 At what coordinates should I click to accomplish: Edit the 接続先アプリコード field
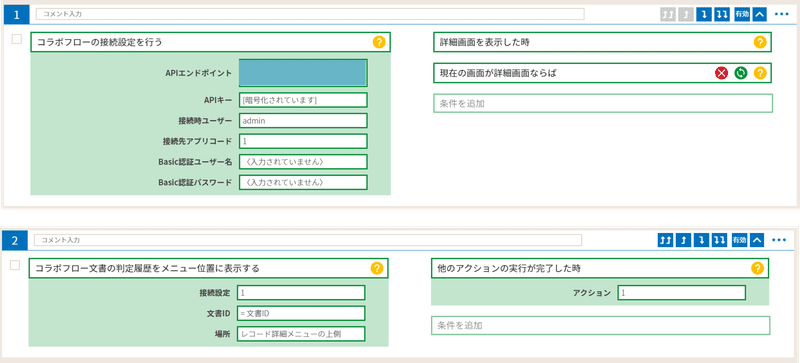(303, 141)
